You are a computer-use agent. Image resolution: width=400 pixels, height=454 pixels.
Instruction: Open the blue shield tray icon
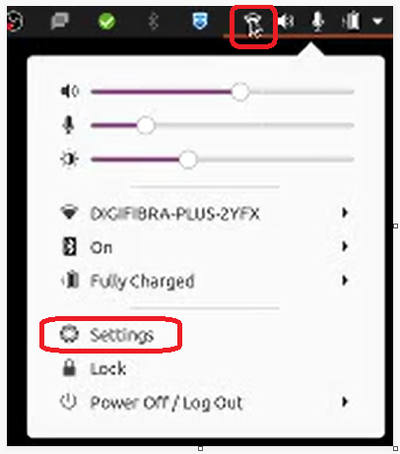coord(200,21)
